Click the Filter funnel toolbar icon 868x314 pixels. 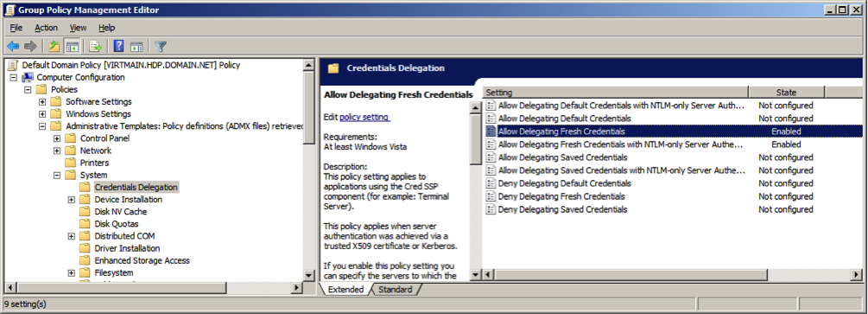(x=161, y=46)
